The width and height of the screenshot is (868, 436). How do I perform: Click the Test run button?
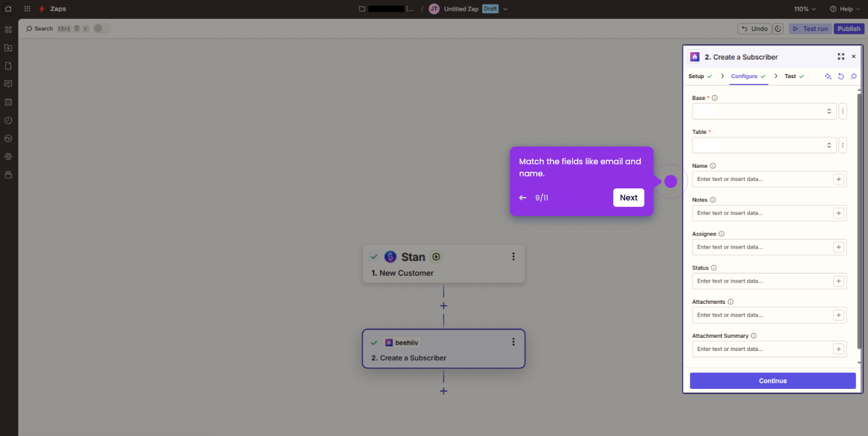point(810,28)
